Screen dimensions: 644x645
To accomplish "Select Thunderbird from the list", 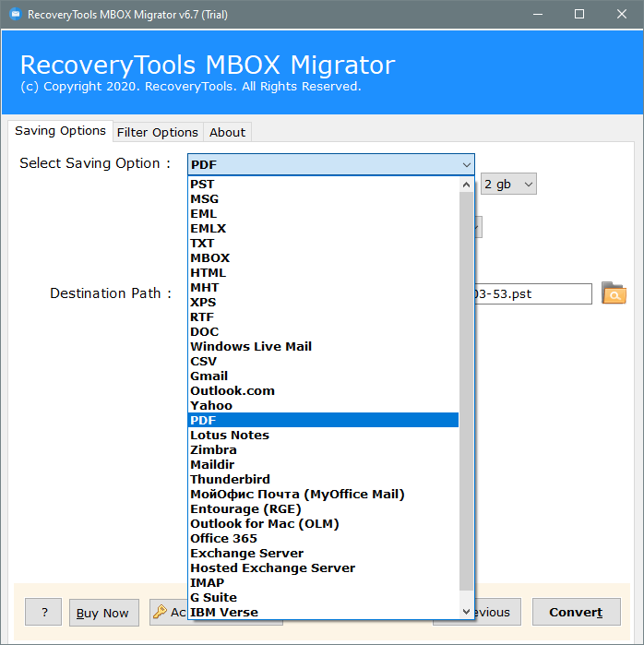I will coord(324,480).
